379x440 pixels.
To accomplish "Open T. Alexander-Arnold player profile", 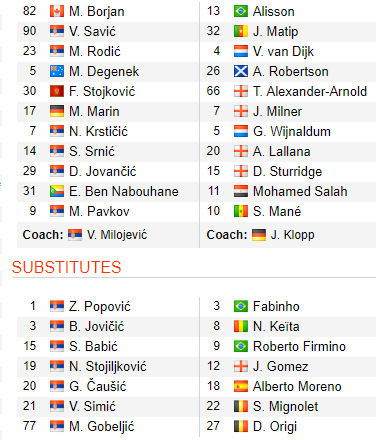I will (x=310, y=91).
